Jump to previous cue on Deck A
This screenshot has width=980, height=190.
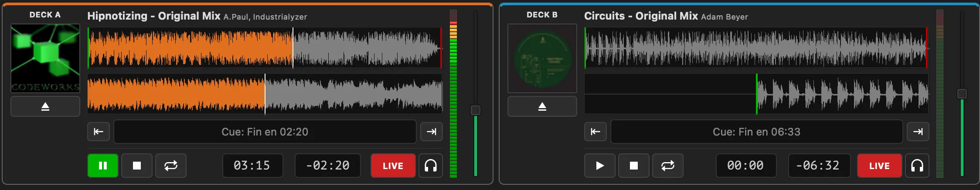tap(99, 132)
